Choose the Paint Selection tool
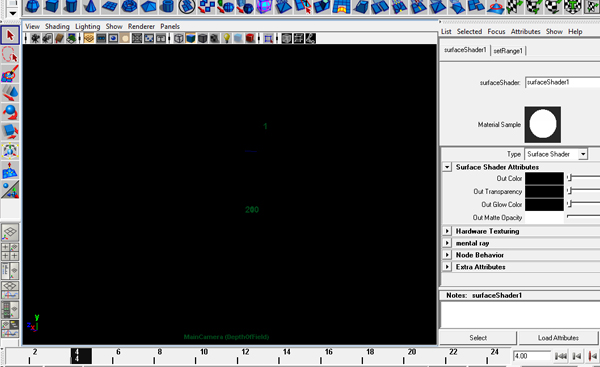This screenshot has width=600, height=367. (x=10, y=73)
